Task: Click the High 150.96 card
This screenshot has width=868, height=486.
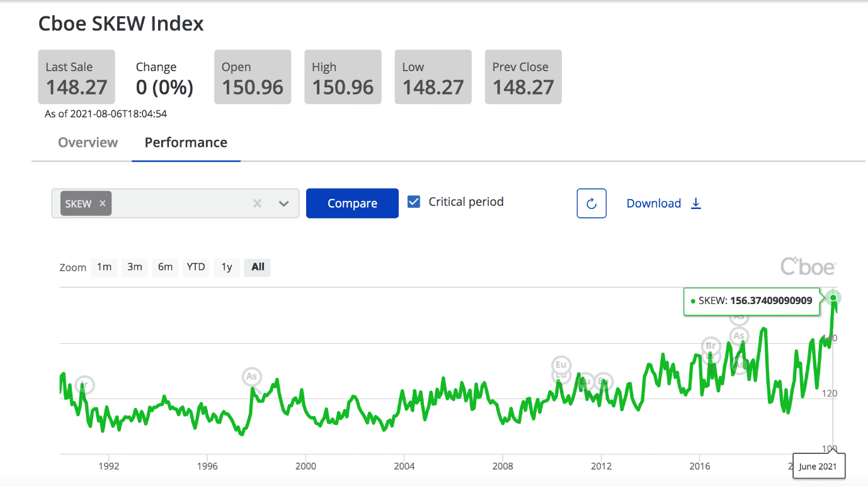Action: [343, 77]
